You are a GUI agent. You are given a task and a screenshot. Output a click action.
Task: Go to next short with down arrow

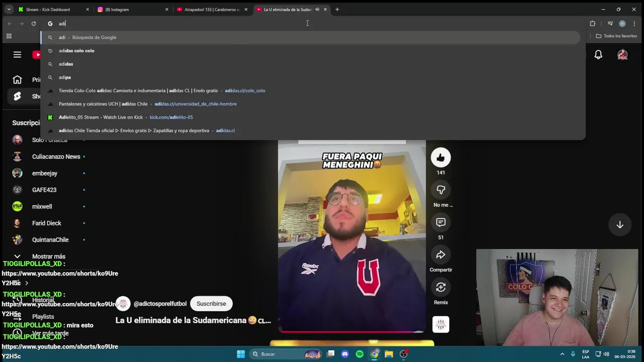pyautogui.click(x=620, y=225)
